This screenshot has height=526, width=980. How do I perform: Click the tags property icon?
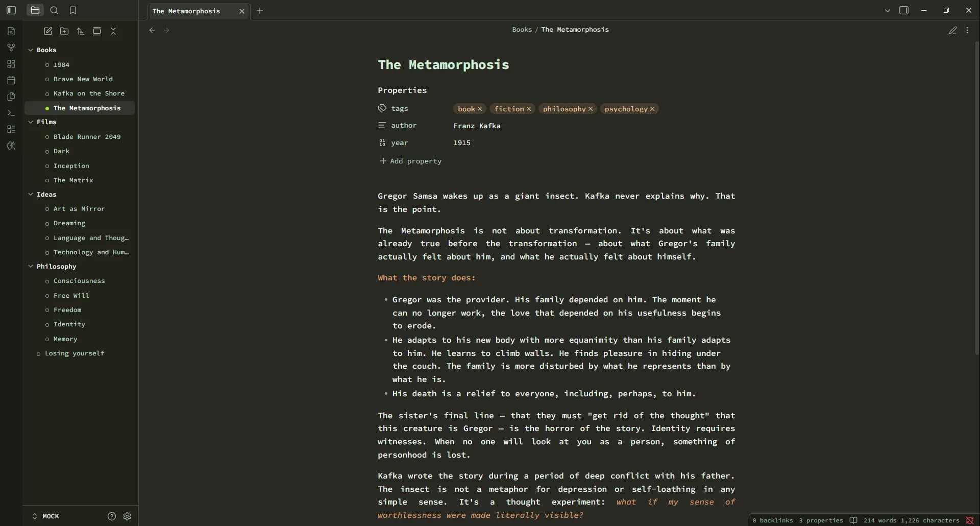tap(382, 108)
